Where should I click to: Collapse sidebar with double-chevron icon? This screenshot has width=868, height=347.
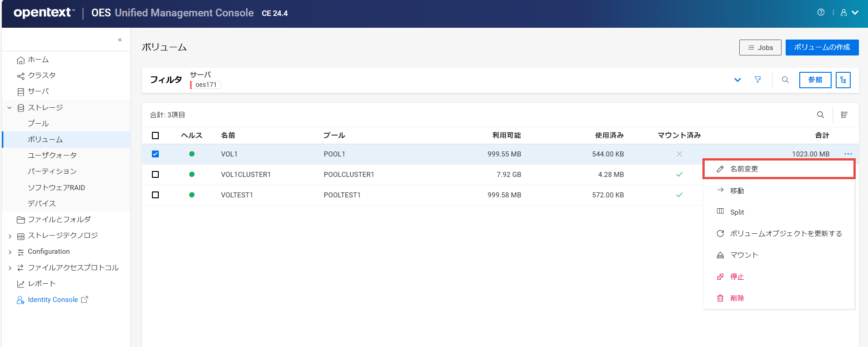(x=120, y=40)
